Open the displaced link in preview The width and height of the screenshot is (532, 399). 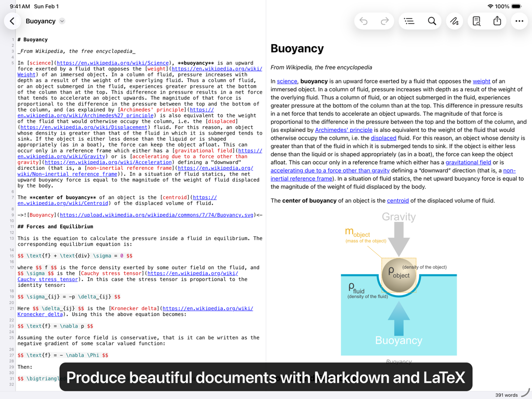pos(383,138)
